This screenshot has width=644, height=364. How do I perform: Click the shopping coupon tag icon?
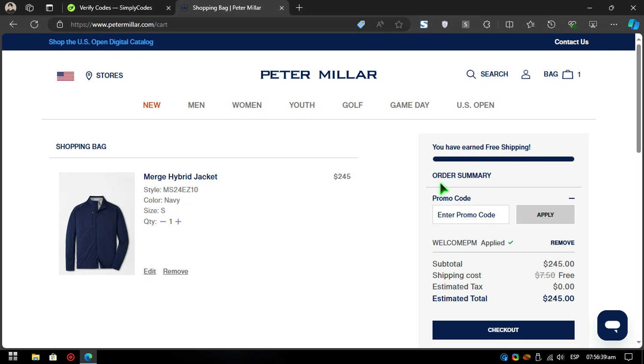tap(361, 24)
